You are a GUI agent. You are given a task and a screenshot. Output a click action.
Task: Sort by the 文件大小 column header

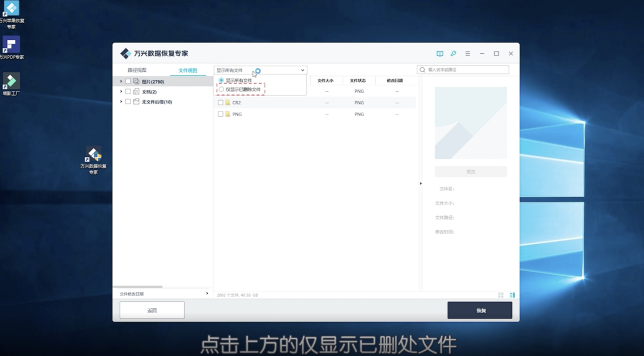tap(326, 80)
